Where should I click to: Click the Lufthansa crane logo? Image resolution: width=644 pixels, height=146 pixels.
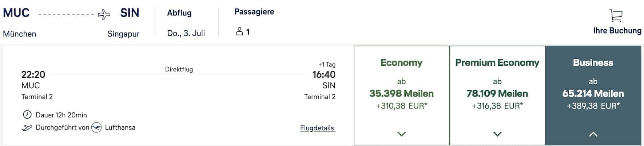(x=96, y=127)
